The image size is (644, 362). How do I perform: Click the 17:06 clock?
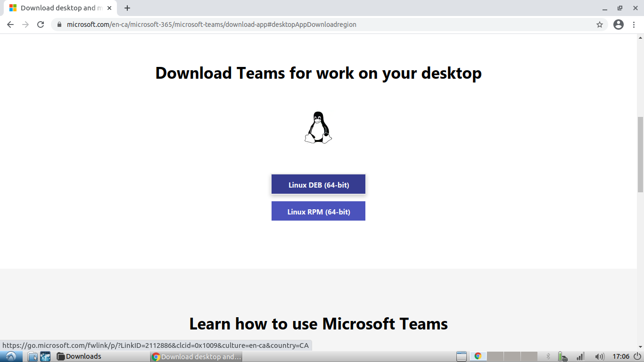621,356
